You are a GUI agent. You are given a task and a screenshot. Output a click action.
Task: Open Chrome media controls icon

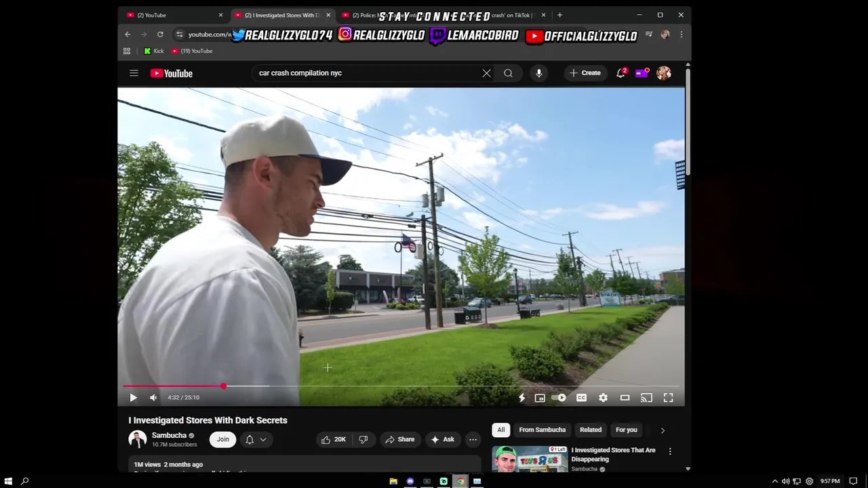(x=649, y=35)
